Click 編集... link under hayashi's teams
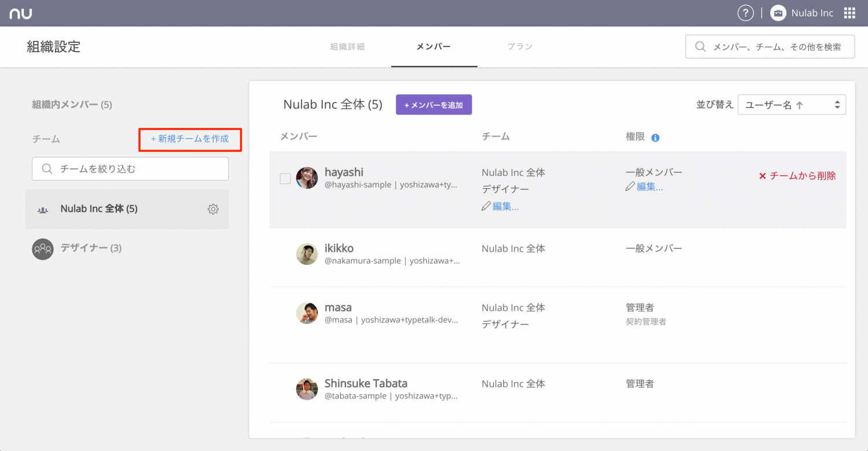 point(506,206)
